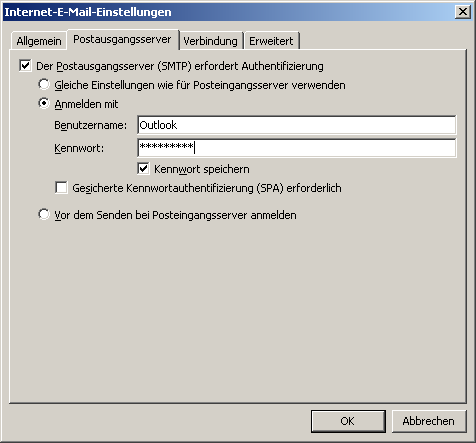
Task: Go to the Erweitert tab
Action: click(271, 41)
